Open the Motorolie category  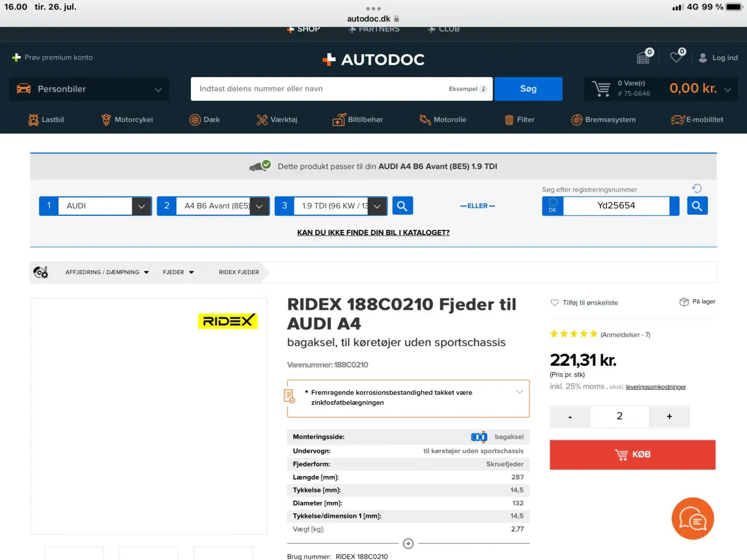coord(443,120)
